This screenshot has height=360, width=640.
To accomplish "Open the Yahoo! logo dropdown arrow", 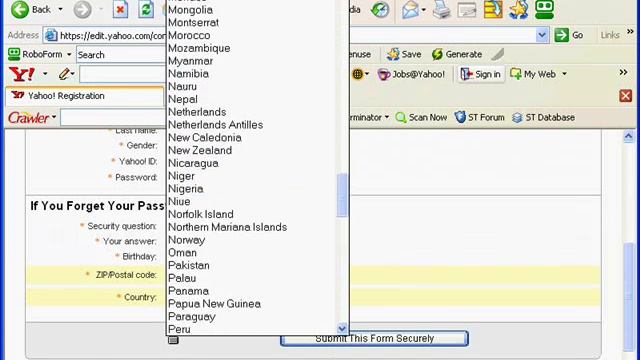I will pos(45,74).
